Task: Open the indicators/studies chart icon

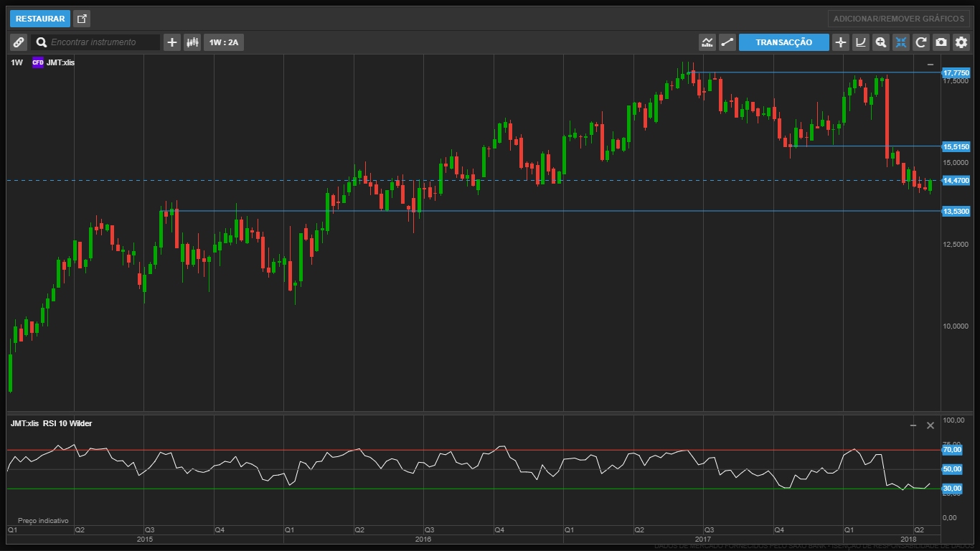Action: click(707, 42)
